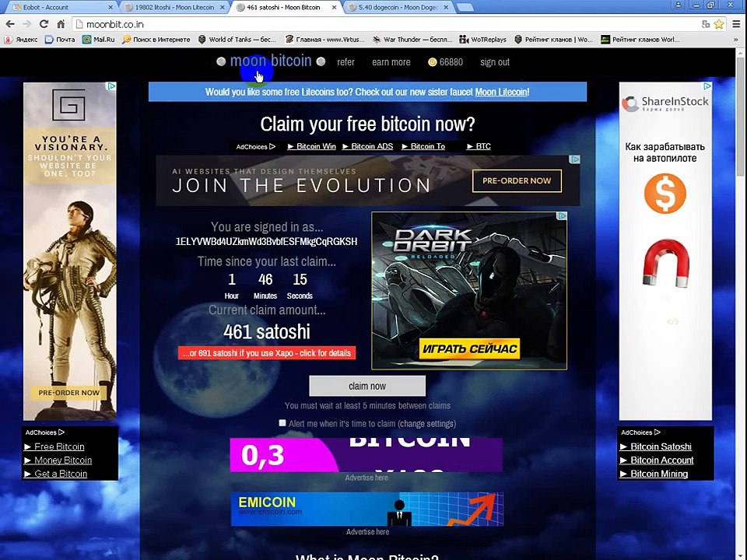Screen dimensions: 747x560
Task: Open the World of Tanks bookmark
Action: point(237,40)
